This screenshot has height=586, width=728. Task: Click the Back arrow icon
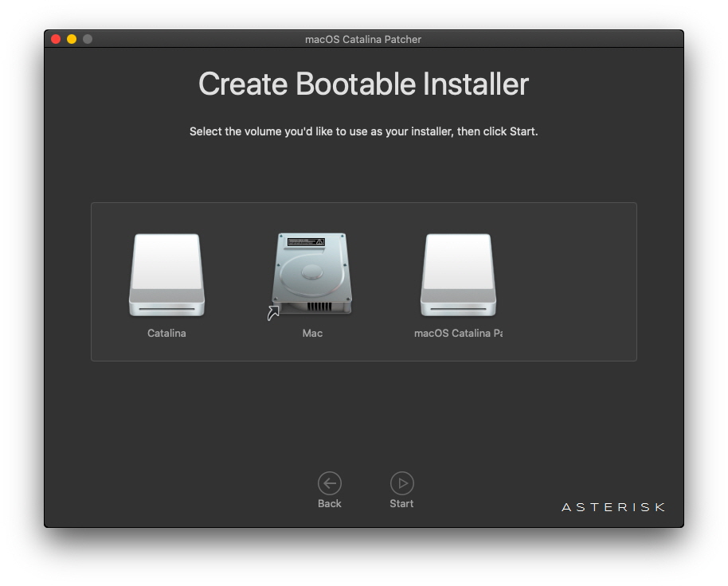coord(330,483)
